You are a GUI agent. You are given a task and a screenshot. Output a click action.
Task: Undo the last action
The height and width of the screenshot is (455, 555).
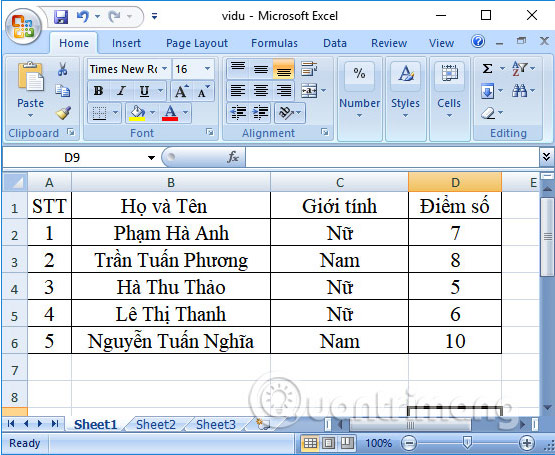pyautogui.click(x=83, y=16)
